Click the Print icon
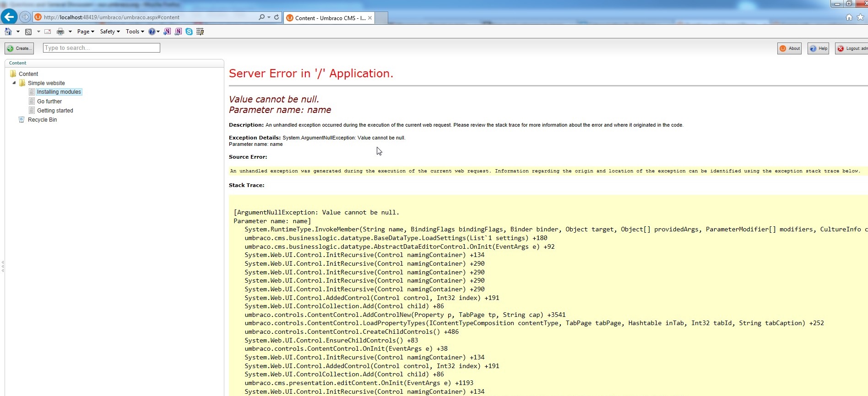The width and height of the screenshot is (868, 396). (x=60, y=32)
